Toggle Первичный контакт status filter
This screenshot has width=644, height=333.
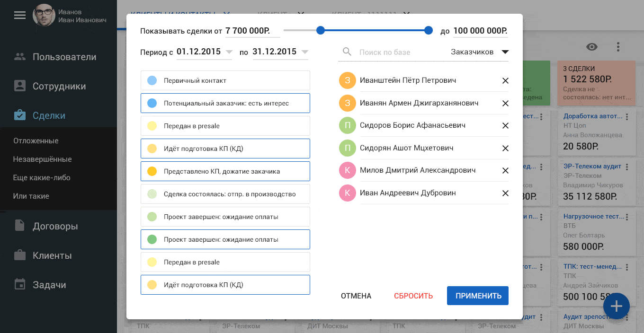pos(225,80)
